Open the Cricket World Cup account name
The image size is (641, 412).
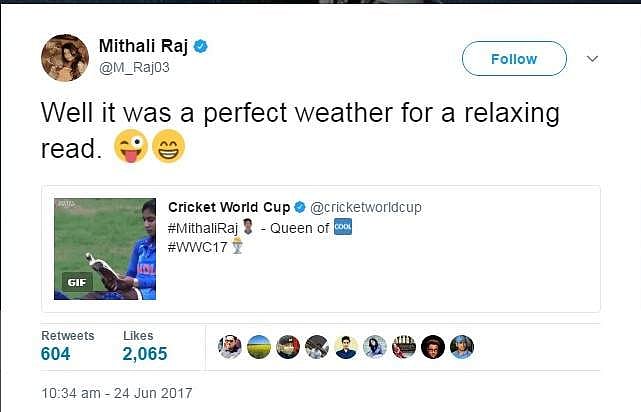coord(229,207)
